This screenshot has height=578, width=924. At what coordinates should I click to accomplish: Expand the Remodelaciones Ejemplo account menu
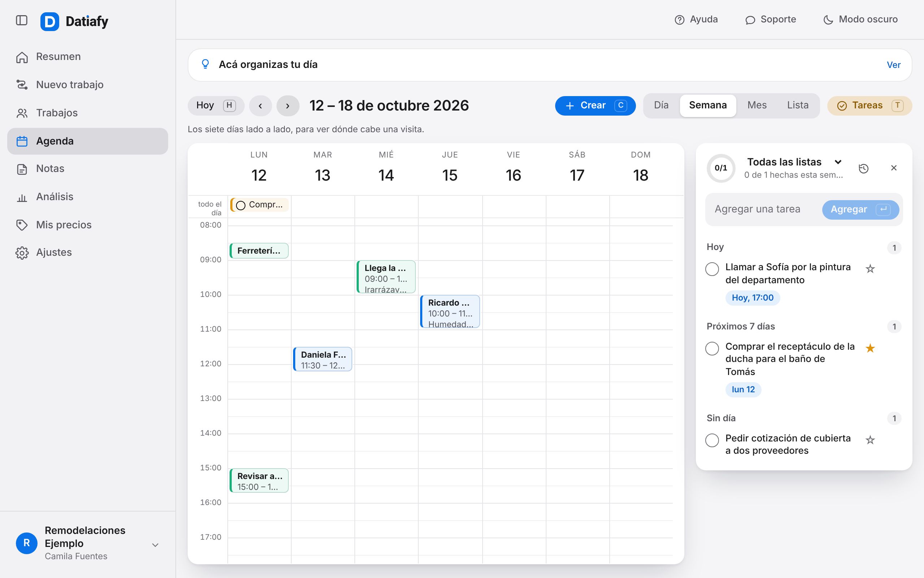click(x=87, y=543)
